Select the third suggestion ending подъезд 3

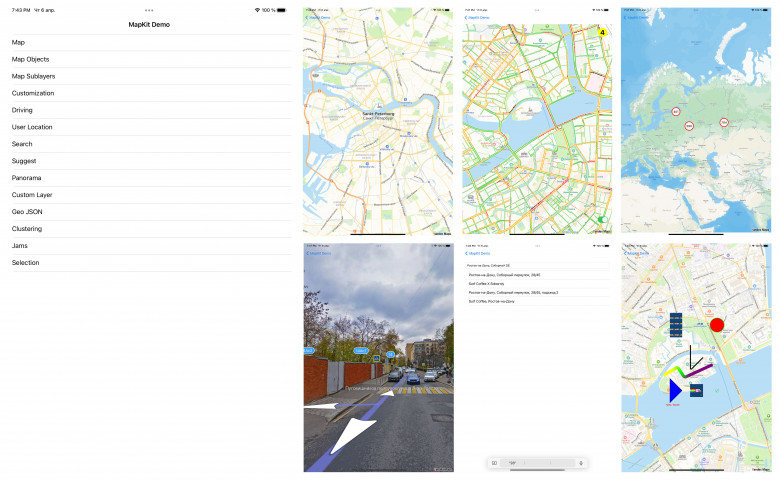coord(537,292)
